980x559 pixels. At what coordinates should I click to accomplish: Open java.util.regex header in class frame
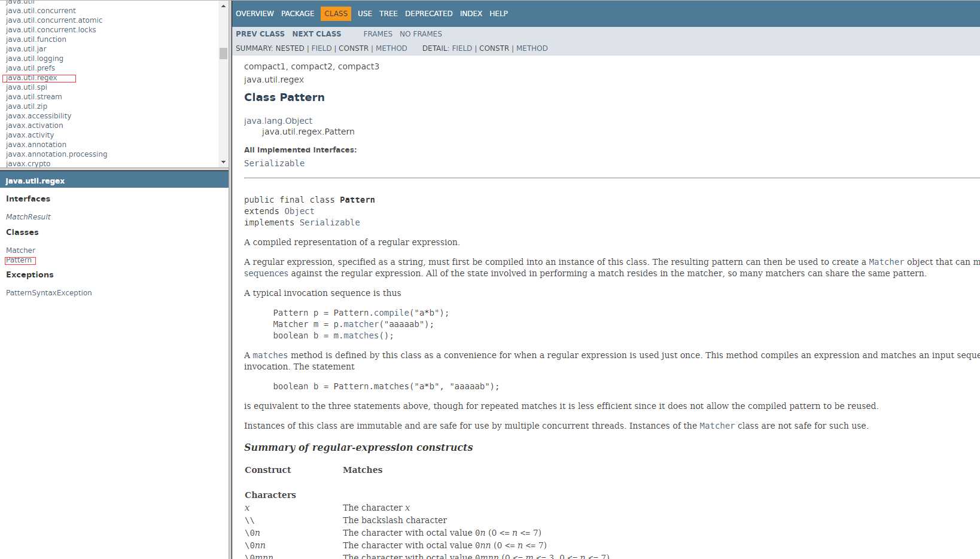[35, 181]
